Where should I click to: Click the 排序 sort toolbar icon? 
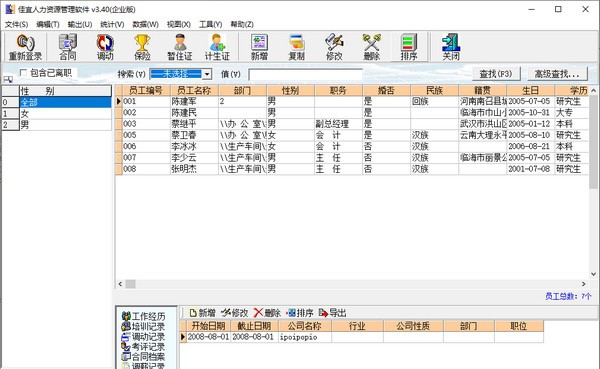click(409, 47)
